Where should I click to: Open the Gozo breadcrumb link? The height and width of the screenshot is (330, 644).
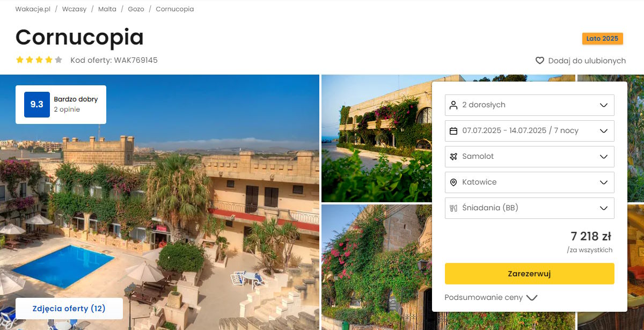coord(136,9)
